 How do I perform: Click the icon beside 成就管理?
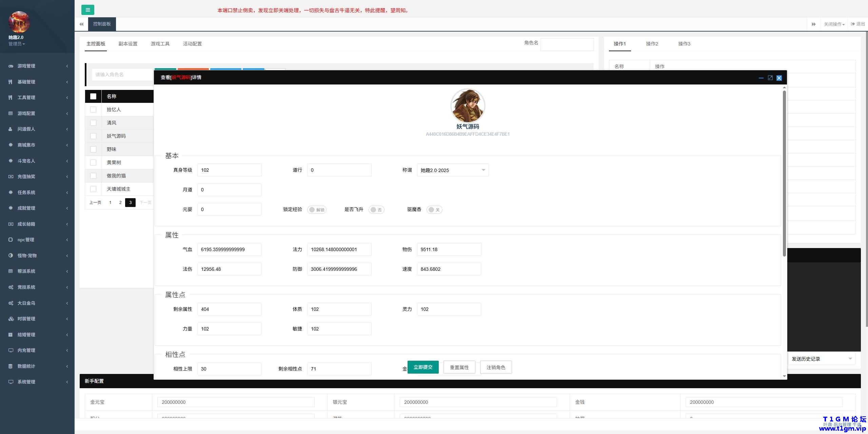11,208
